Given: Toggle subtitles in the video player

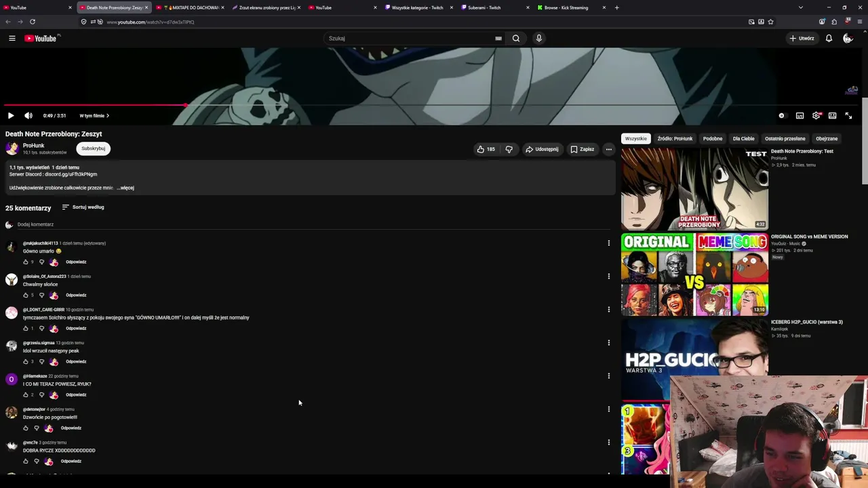Looking at the screenshot, I should coord(800,116).
